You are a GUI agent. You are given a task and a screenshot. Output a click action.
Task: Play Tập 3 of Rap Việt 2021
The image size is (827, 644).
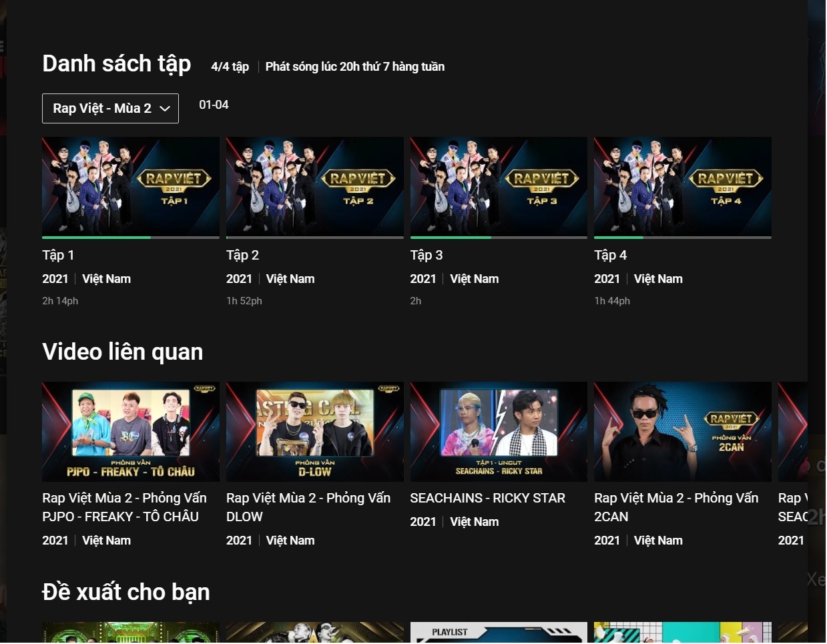tap(498, 187)
